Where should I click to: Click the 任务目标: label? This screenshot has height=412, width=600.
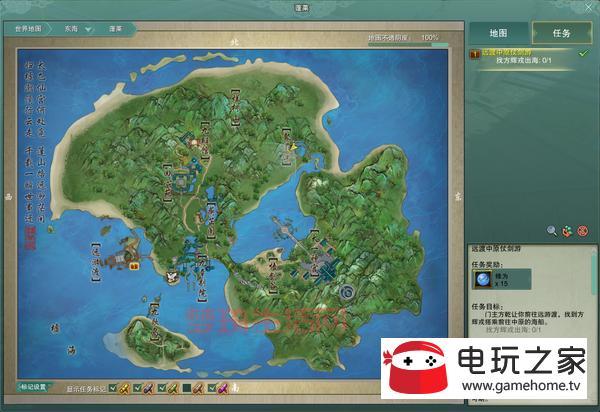tap(487, 307)
